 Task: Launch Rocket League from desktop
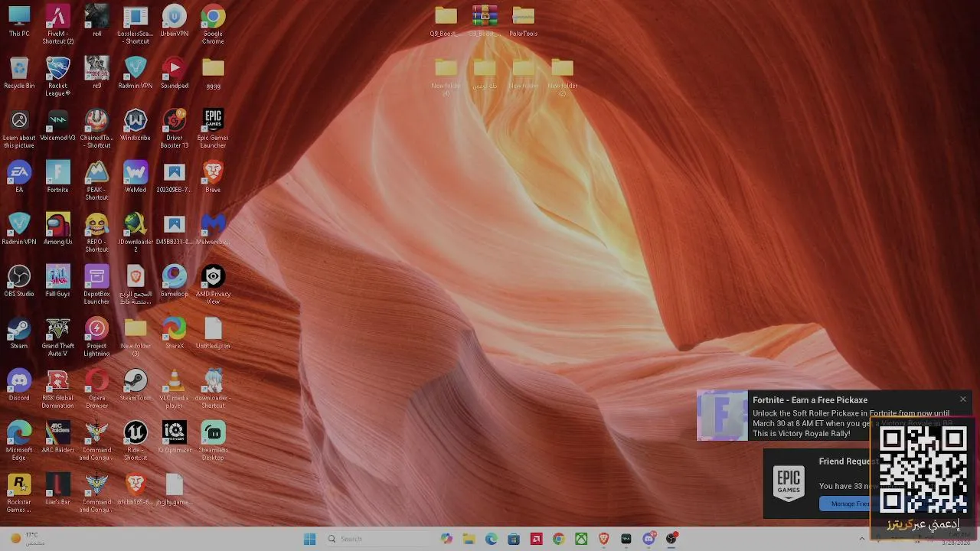(58, 75)
